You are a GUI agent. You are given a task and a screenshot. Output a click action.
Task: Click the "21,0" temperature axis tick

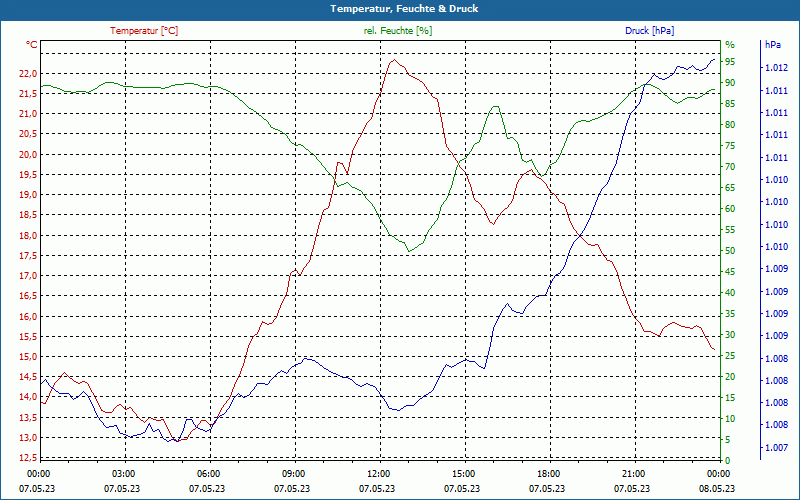pyautogui.click(x=28, y=114)
